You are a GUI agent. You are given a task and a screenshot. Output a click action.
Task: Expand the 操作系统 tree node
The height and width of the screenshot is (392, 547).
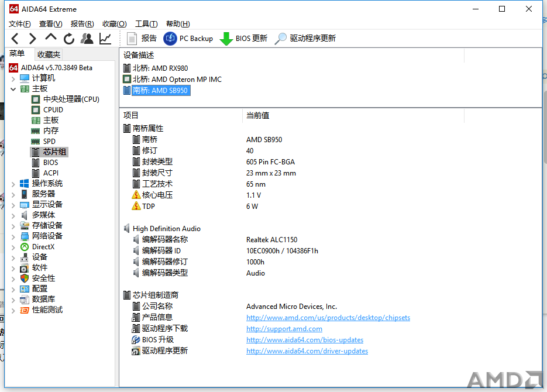click(13, 184)
